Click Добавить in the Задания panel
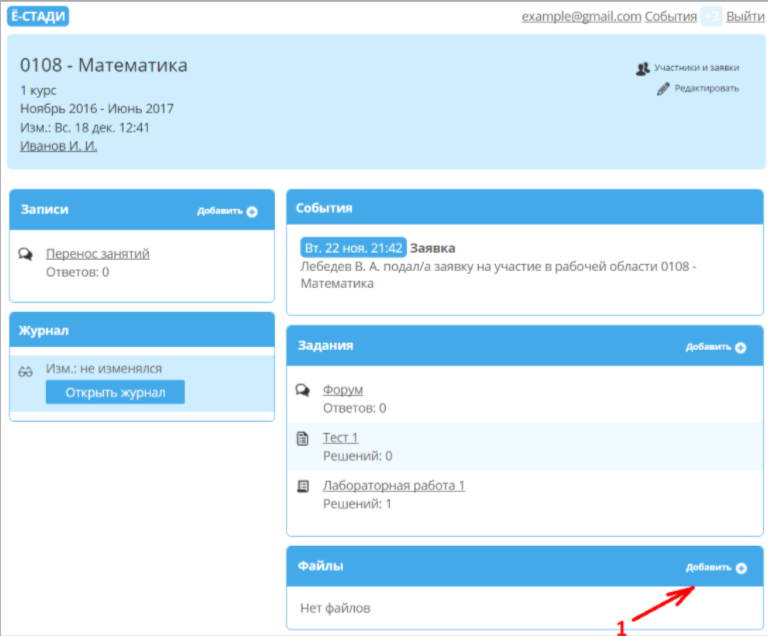 coord(708,347)
